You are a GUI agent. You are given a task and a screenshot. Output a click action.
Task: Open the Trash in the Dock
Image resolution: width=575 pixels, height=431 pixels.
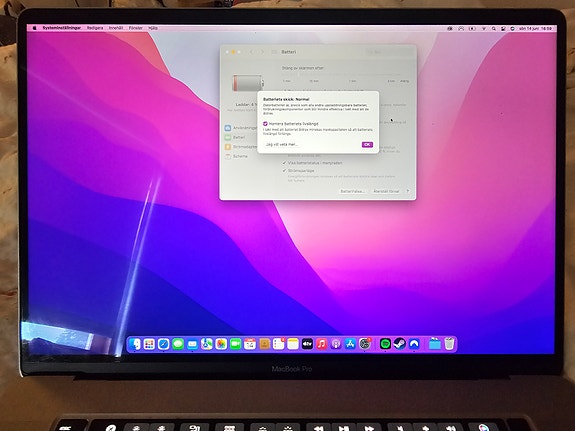tap(449, 344)
